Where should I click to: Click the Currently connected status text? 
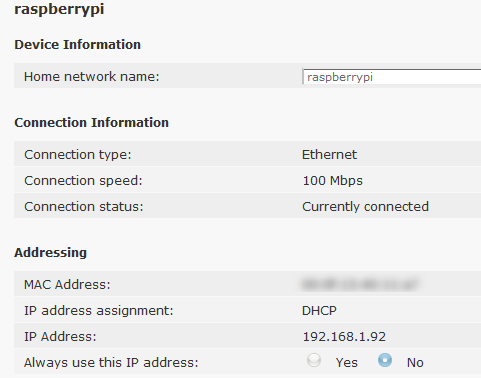[x=365, y=206]
